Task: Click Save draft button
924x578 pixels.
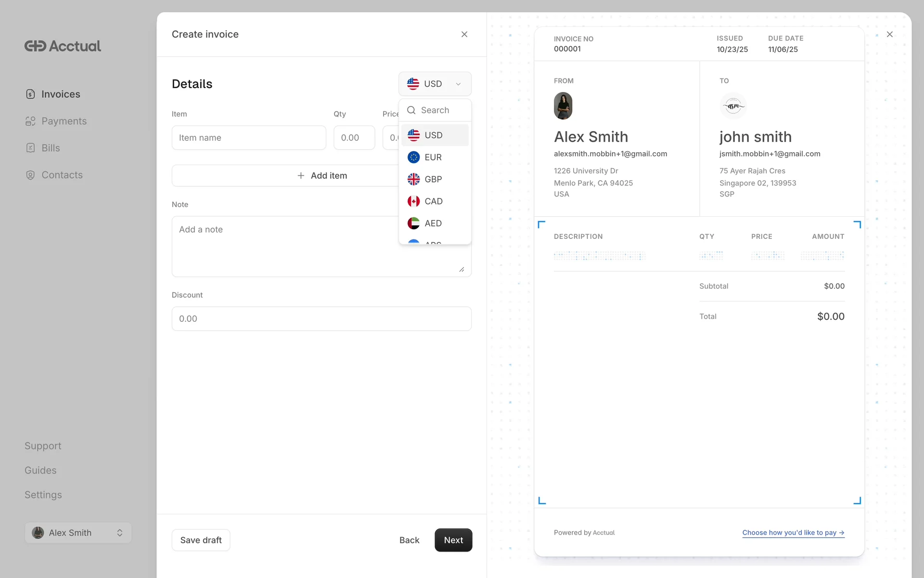Action: (201, 540)
